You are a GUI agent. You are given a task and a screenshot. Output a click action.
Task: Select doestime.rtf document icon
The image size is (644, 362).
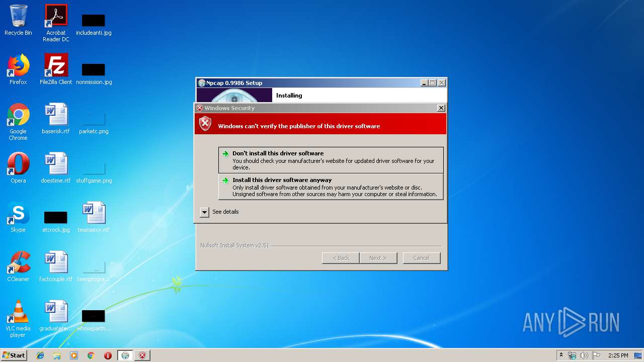coord(56,168)
